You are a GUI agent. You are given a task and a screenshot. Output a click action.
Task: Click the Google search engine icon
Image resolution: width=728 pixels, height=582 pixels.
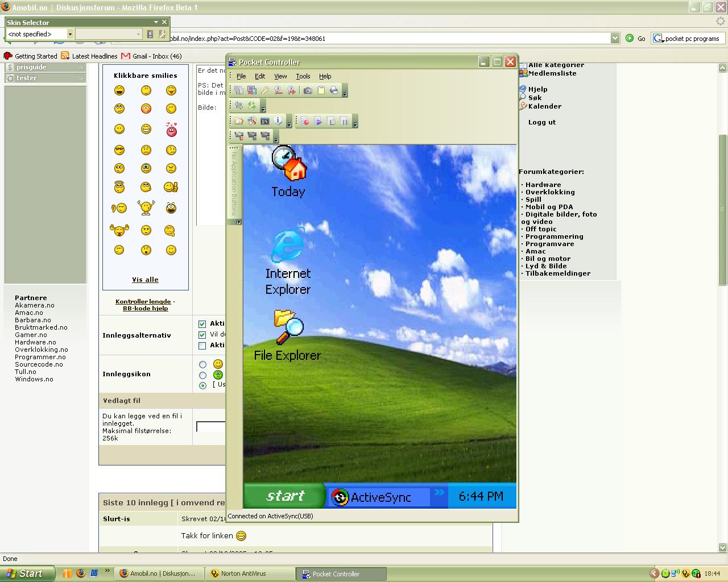click(x=658, y=38)
